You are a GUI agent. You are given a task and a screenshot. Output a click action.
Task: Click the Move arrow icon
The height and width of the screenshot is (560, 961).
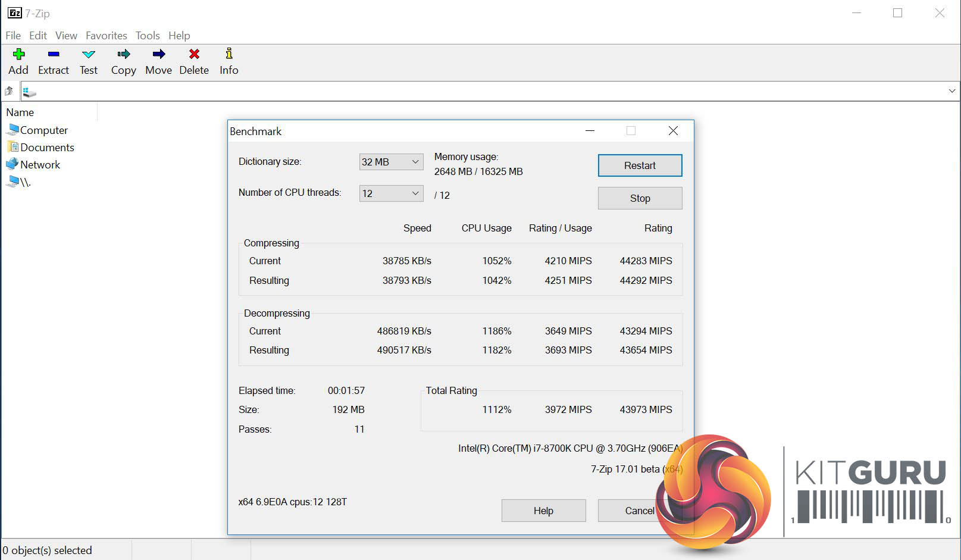click(158, 54)
